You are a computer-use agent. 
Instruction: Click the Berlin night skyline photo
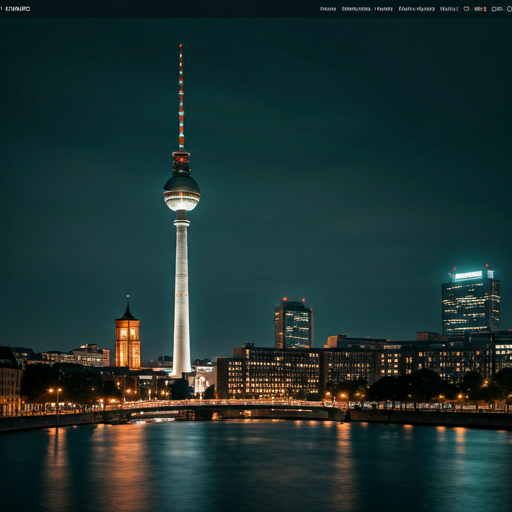click(x=256, y=265)
